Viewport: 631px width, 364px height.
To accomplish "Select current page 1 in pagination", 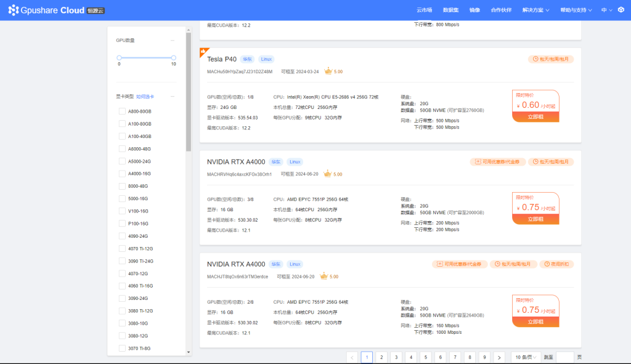I will 367,357.
